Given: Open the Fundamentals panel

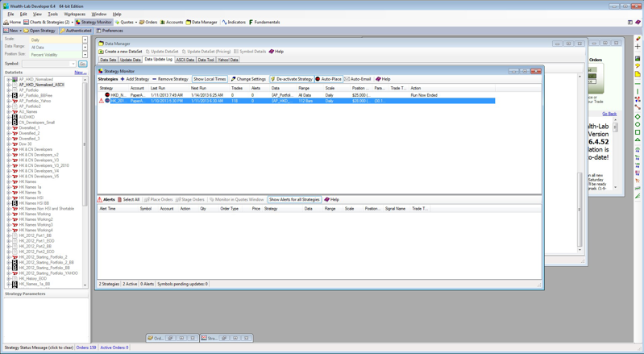Looking at the screenshot, I should [x=264, y=23].
